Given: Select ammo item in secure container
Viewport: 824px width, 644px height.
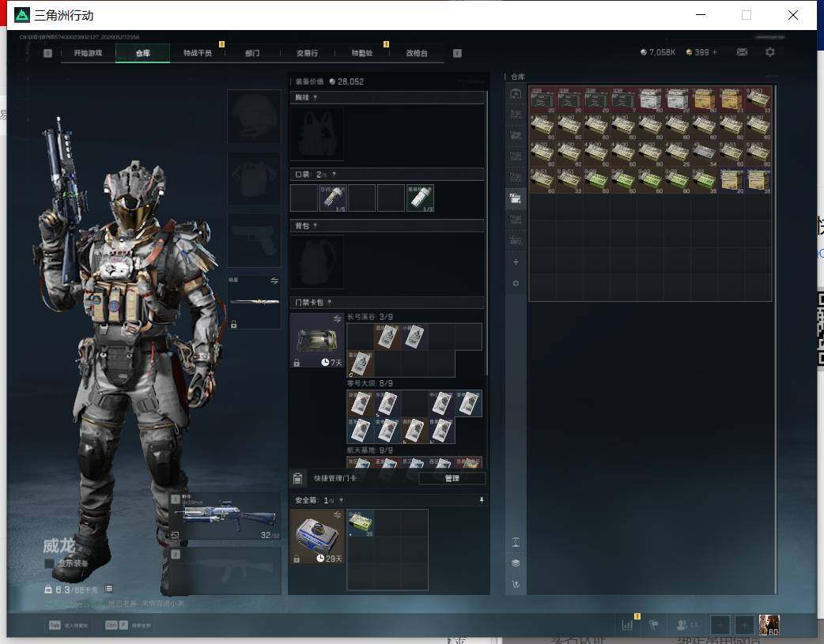Looking at the screenshot, I should click(x=361, y=523).
